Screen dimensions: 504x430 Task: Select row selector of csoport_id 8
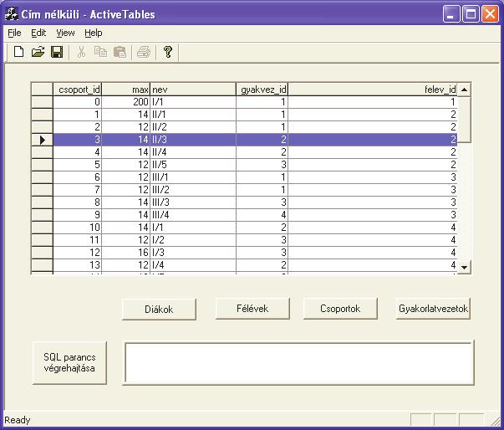point(42,202)
